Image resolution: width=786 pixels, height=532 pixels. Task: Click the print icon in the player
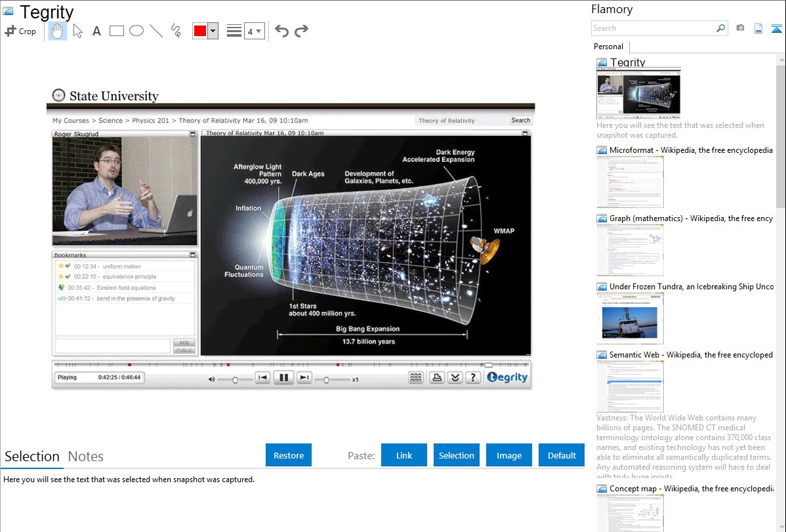pos(436,378)
